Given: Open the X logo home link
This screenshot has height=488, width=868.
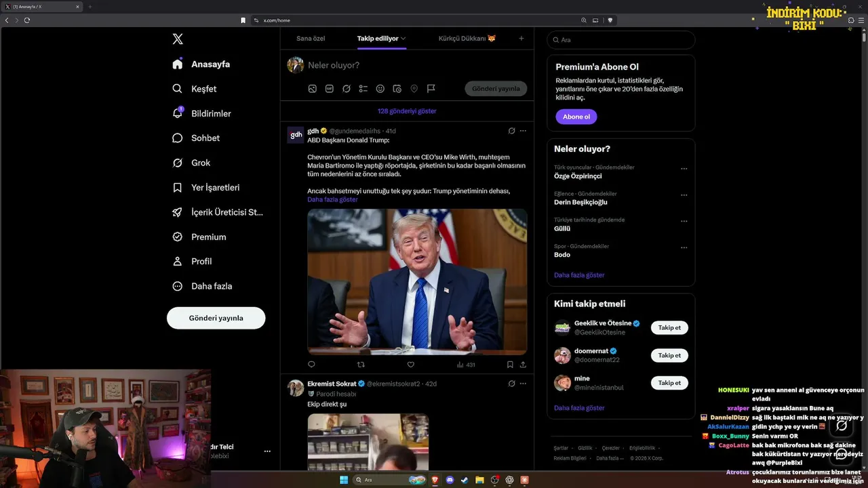Looking at the screenshot, I should (x=178, y=39).
